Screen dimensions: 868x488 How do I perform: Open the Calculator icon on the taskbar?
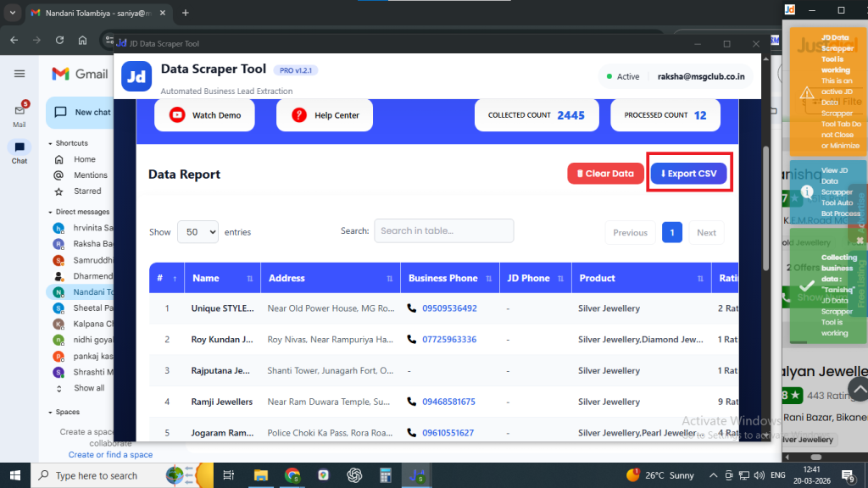[x=386, y=475]
